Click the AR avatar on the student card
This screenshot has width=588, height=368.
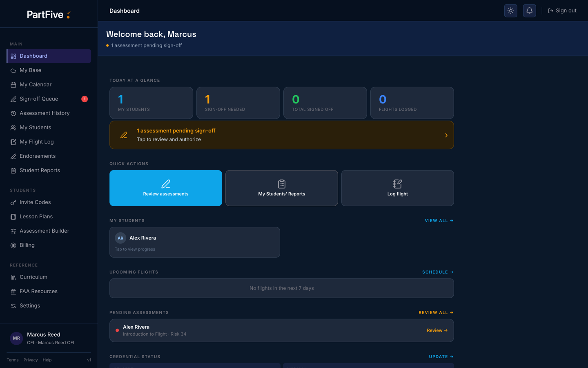pyautogui.click(x=120, y=238)
